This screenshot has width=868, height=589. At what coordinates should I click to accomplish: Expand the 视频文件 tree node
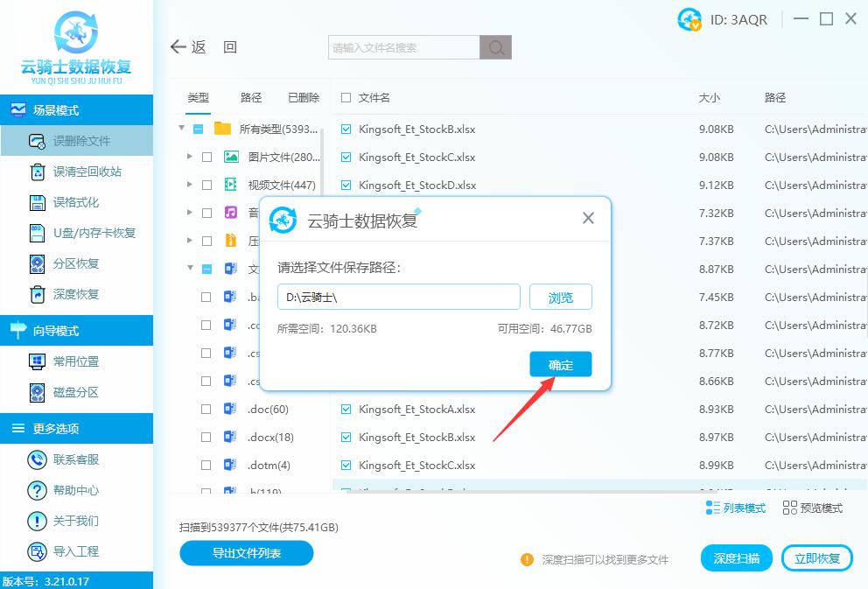[x=190, y=185]
